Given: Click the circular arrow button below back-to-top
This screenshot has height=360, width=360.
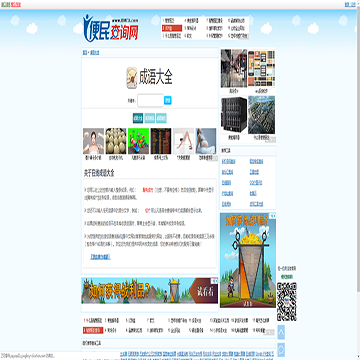Looking at the screenshot, I should tap(281, 349).
